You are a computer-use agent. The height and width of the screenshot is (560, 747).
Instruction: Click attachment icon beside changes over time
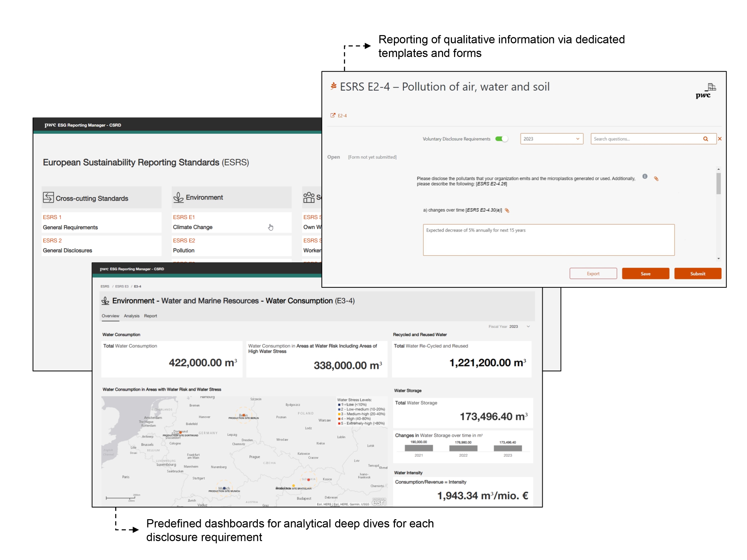[507, 210]
